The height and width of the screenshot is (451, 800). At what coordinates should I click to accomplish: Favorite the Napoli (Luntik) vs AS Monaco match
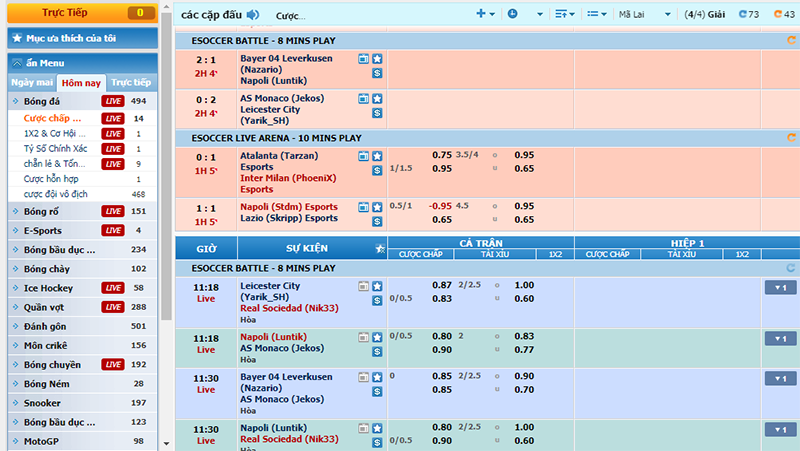click(377, 337)
